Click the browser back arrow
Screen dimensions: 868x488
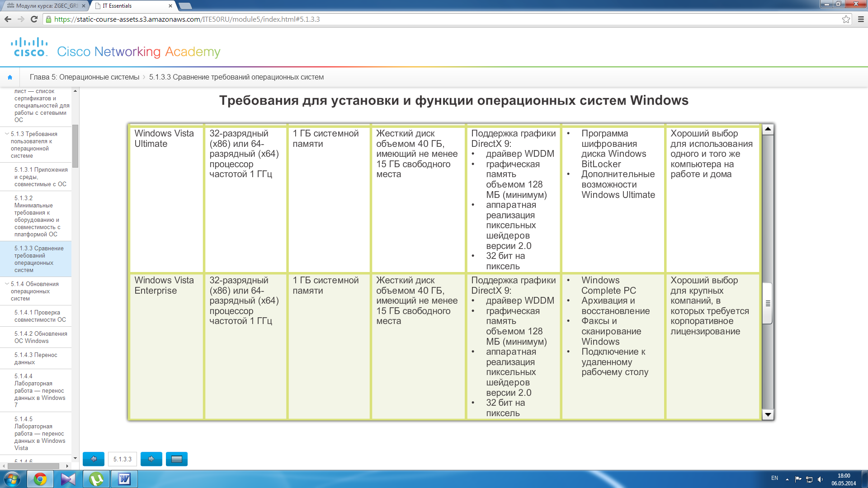[8, 19]
